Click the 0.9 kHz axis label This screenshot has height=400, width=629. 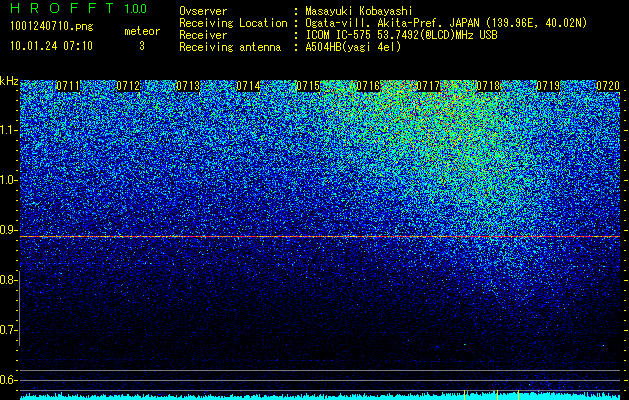click(8, 230)
